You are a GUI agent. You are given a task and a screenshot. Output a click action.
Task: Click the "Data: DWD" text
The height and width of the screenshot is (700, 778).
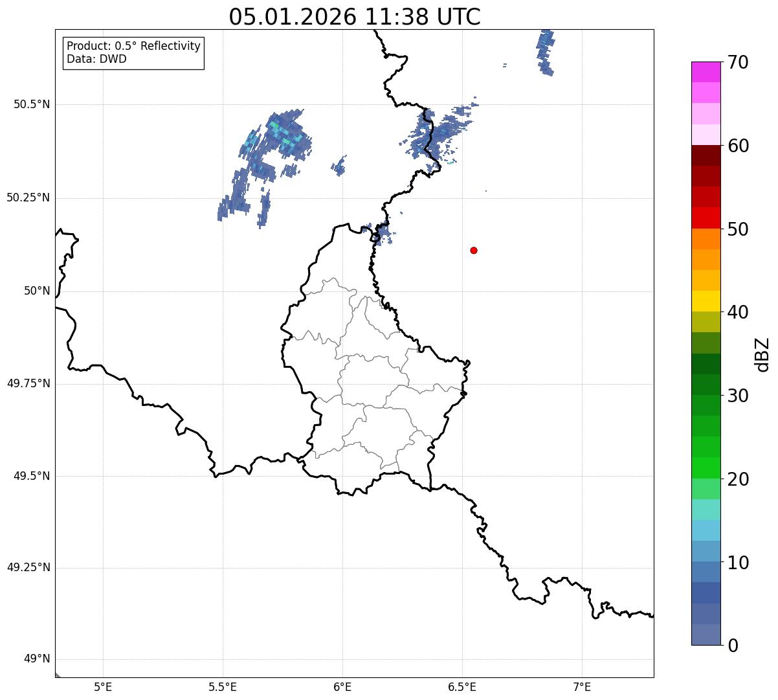[96, 59]
